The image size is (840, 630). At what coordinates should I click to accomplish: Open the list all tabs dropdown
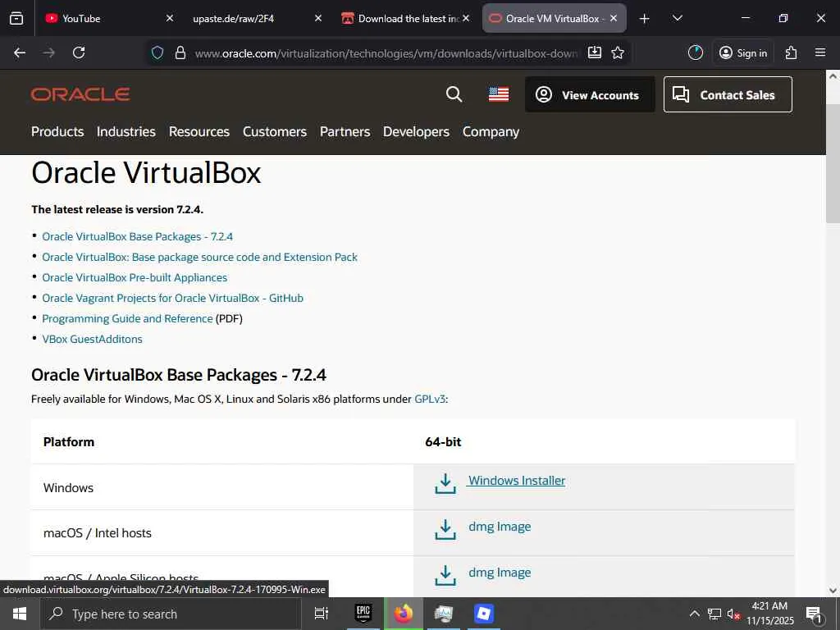coord(677,18)
